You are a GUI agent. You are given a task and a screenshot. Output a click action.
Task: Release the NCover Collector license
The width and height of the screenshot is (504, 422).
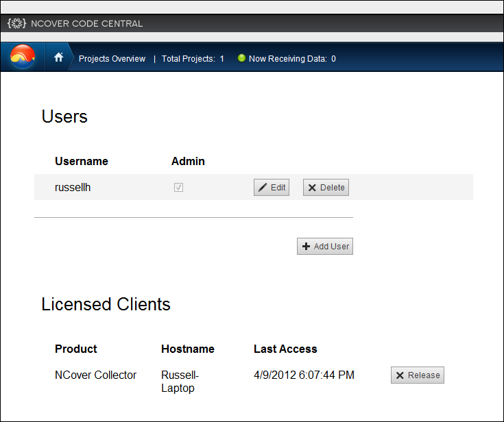tap(417, 375)
